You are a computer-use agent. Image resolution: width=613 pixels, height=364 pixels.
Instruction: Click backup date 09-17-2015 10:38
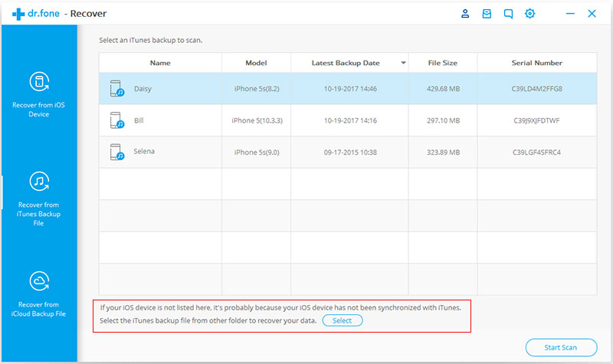(350, 152)
